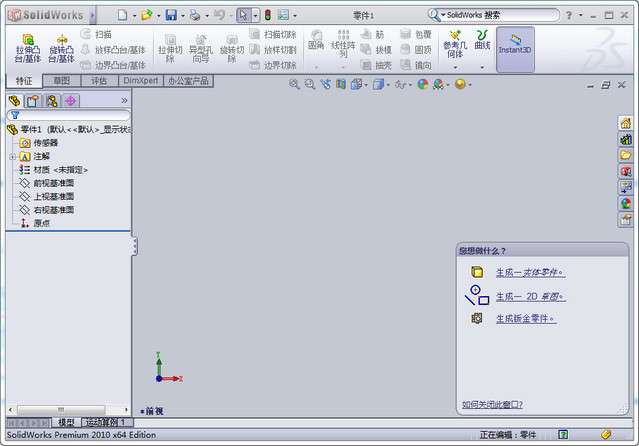Screen dimensions: 639x446
Task: Switch to the DimXpert tab
Action: (x=139, y=80)
